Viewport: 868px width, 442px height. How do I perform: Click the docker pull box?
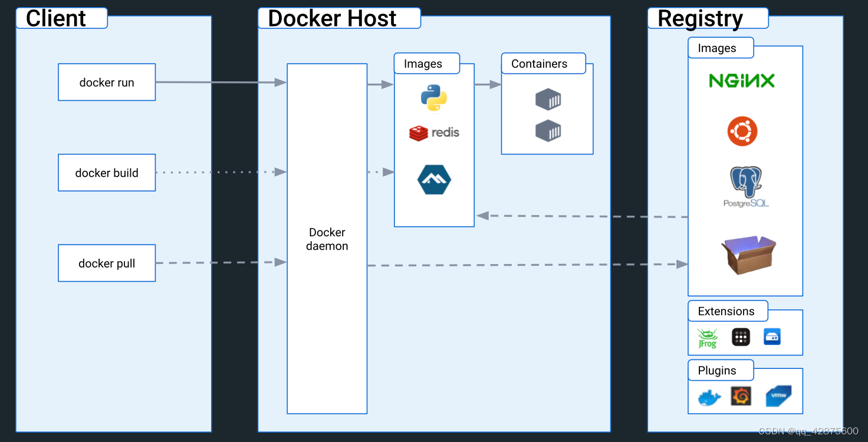click(x=107, y=263)
